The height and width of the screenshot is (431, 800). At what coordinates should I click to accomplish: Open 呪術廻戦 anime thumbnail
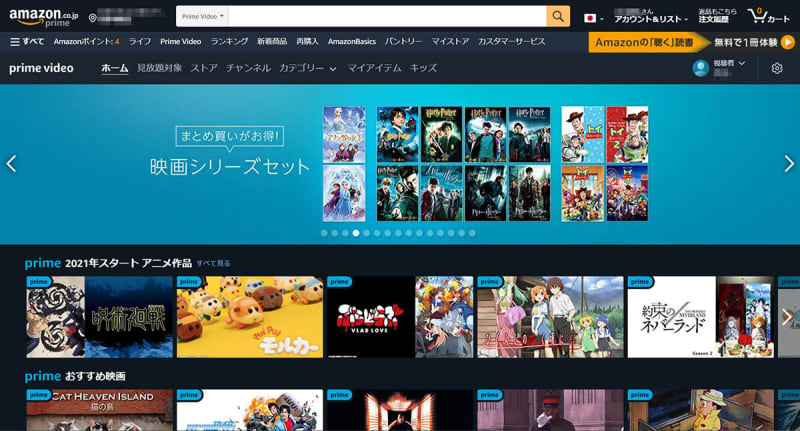click(x=99, y=317)
